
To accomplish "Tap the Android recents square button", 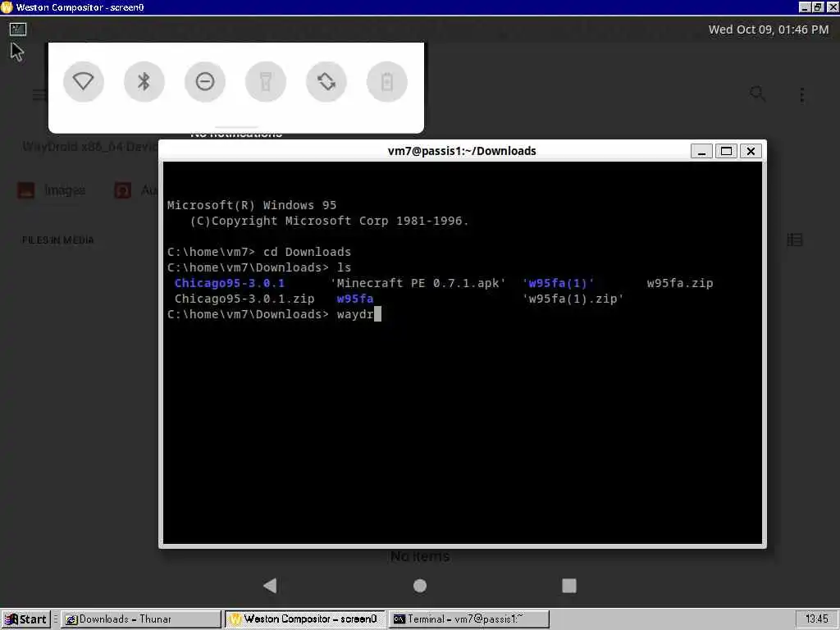I will tap(569, 586).
